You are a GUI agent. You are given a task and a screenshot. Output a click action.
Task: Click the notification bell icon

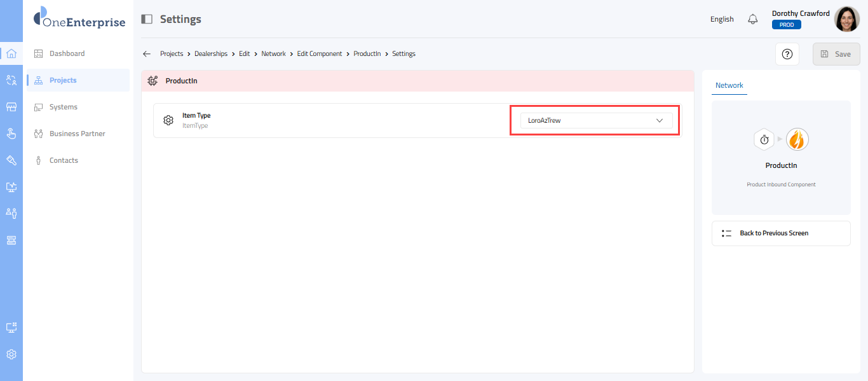753,19
